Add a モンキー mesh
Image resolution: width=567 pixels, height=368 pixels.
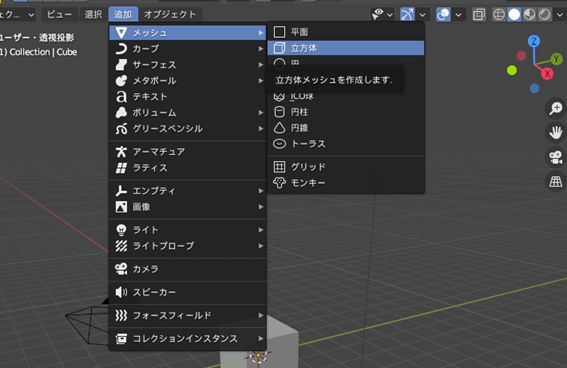tap(346, 183)
